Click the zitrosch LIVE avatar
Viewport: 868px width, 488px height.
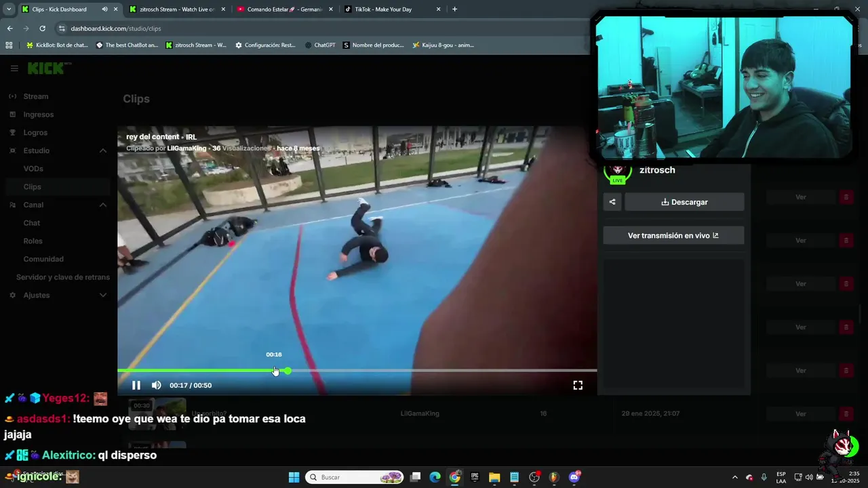[617, 173]
